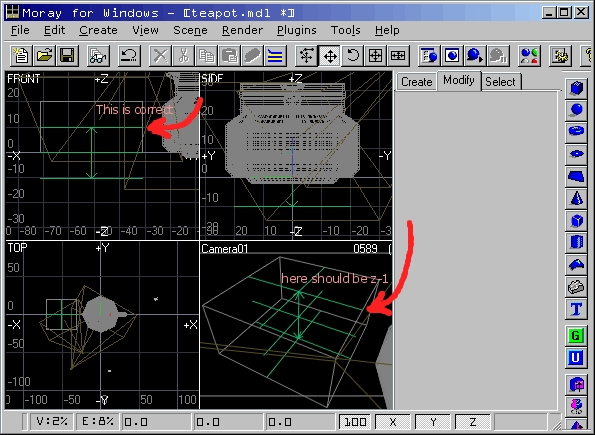The image size is (595, 435).
Task: Click the blue U ungroup button
Action: point(576,358)
